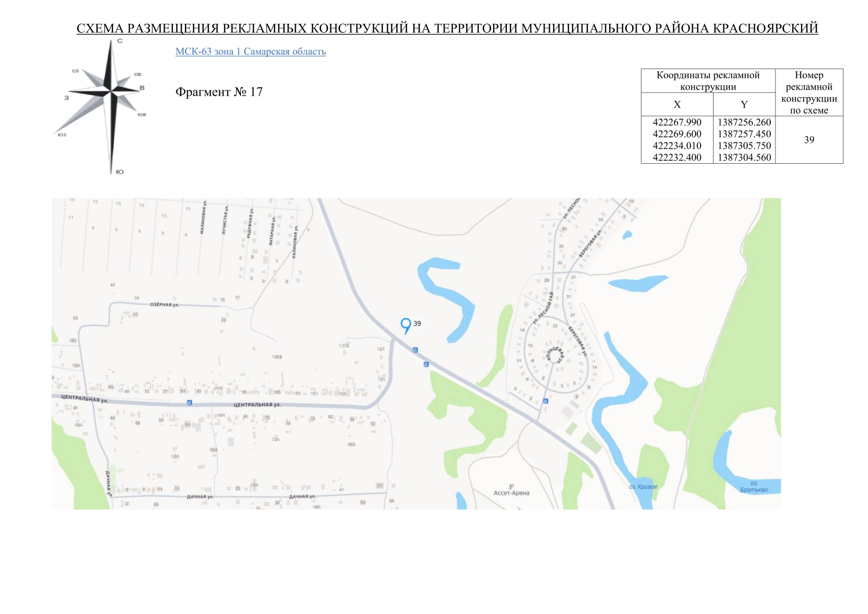This screenshot has width=868, height=614.
Task: Click the Озёрная ул. street label
Action: tap(164, 305)
